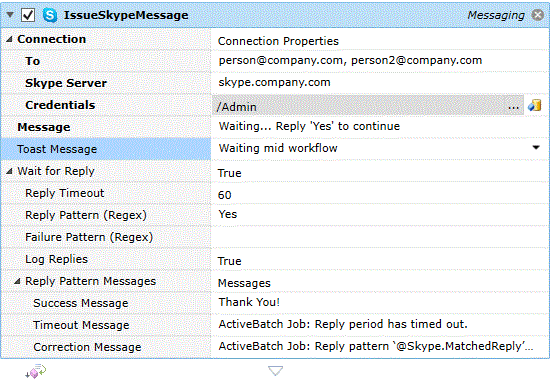Select the Reply Timeout property label
Viewport: 553px width, 388px height.
pos(65,193)
